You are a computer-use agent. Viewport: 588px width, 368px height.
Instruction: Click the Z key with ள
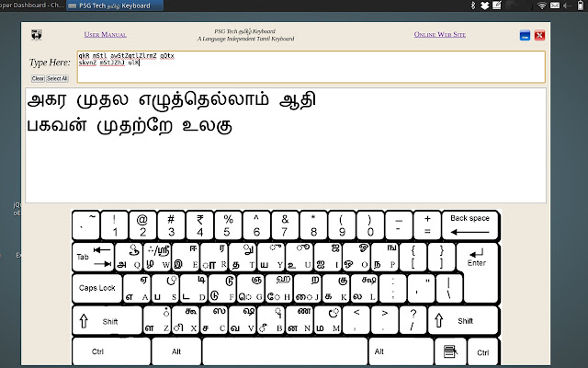(x=157, y=320)
